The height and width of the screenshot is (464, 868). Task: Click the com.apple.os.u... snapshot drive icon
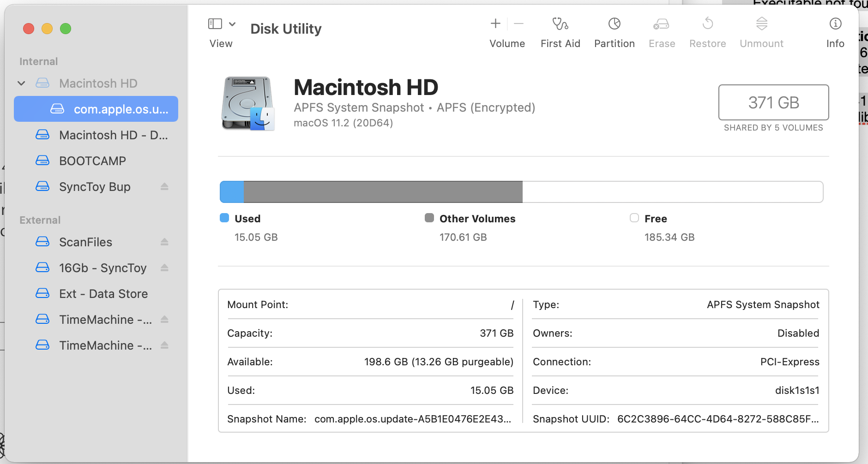tap(57, 109)
